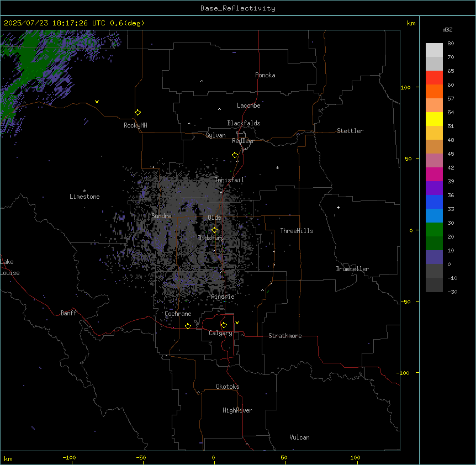Select the HighRiver label

[237, 410]
